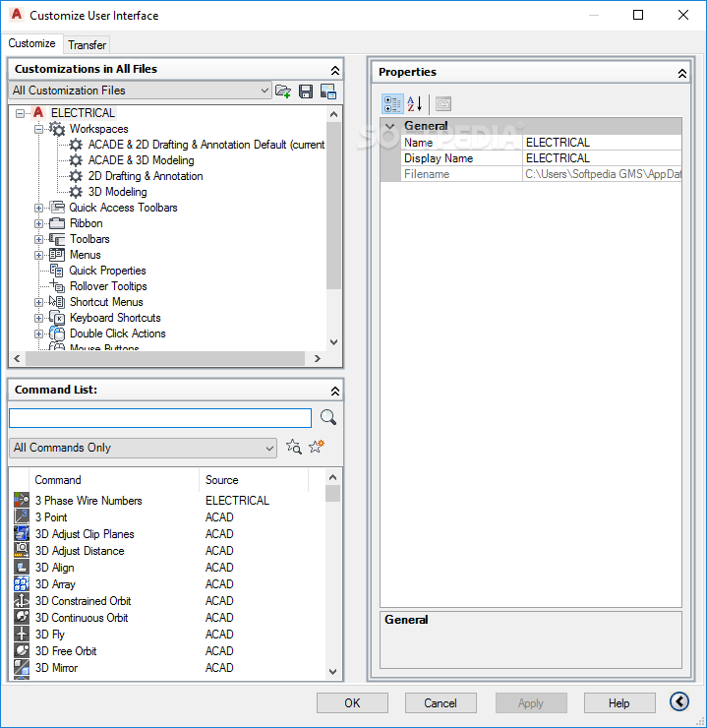Click the Display Name value ELECTRICAL field
707x728 pixels.
click(x=602, y=158)
